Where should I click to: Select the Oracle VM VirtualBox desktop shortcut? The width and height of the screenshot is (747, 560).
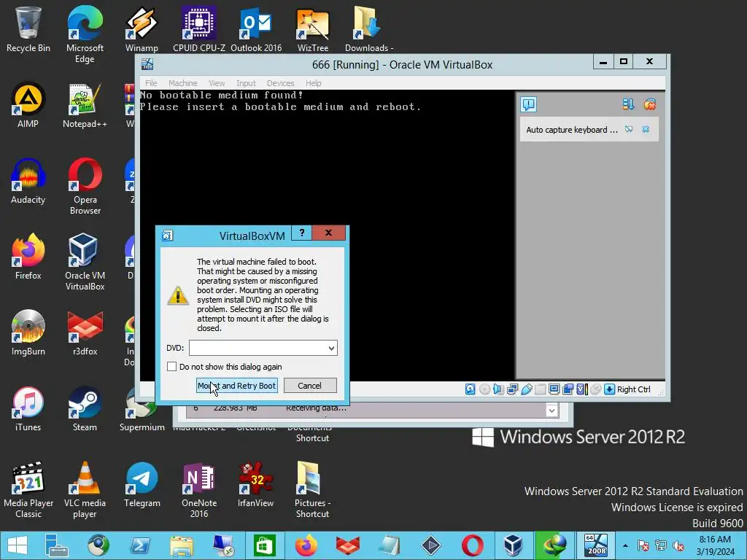(x=85, y=262)
